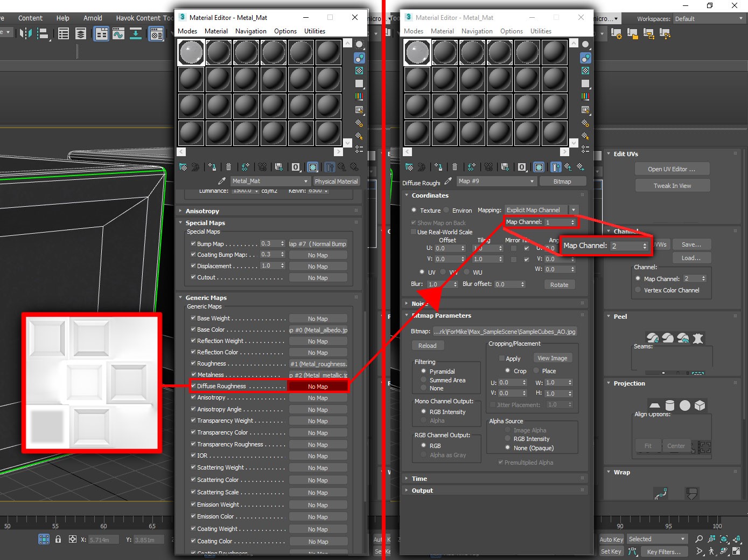The height and width of the screenshot is (560, 748).
Task: Toggle the sample slot Background checkered icon
Action: [360, 70]
